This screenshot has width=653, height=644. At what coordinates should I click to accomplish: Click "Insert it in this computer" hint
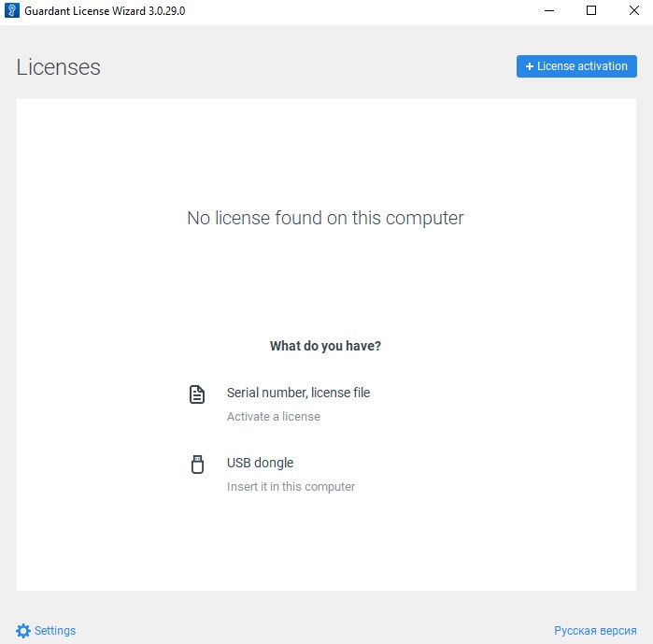click(291, 487)
